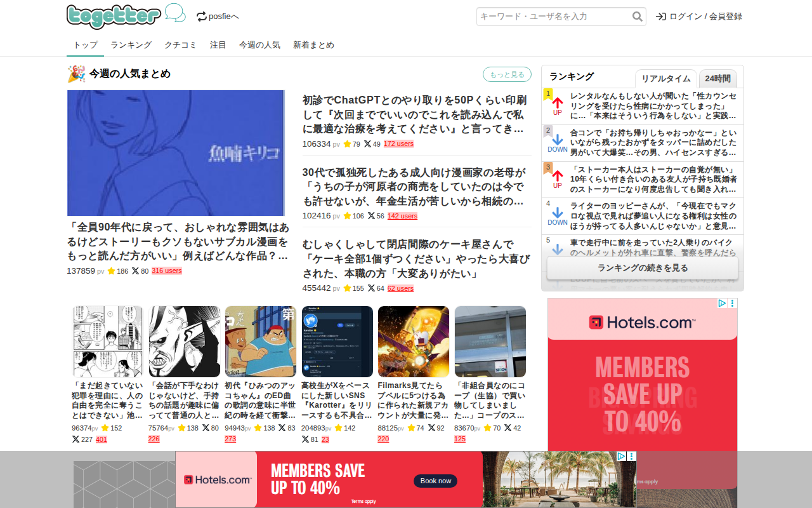Click the 316 users bookmark count
The height and width of the screenshot is (508, 812).
point(167,271)
